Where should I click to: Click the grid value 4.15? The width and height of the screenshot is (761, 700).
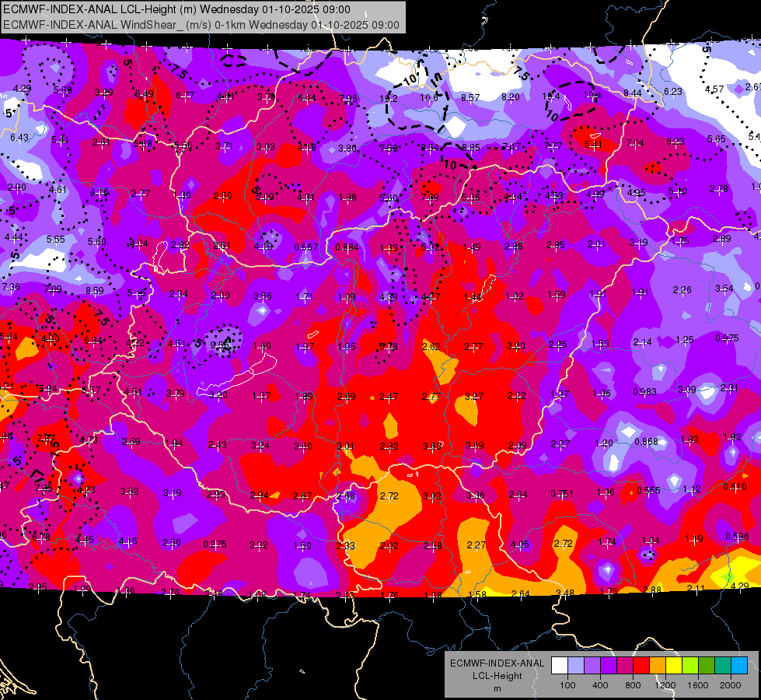tap(128, 541)
